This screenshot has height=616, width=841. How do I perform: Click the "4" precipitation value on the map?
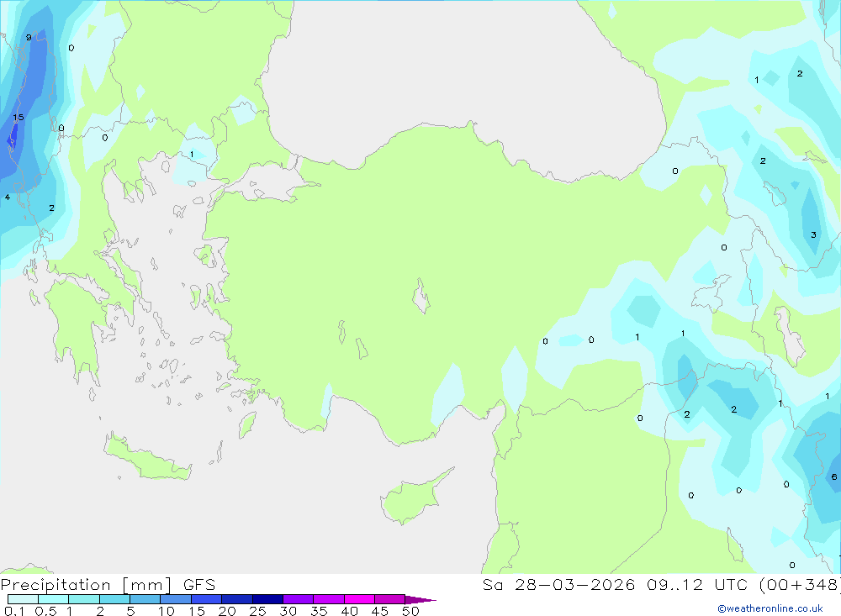[x=8, y=197]
